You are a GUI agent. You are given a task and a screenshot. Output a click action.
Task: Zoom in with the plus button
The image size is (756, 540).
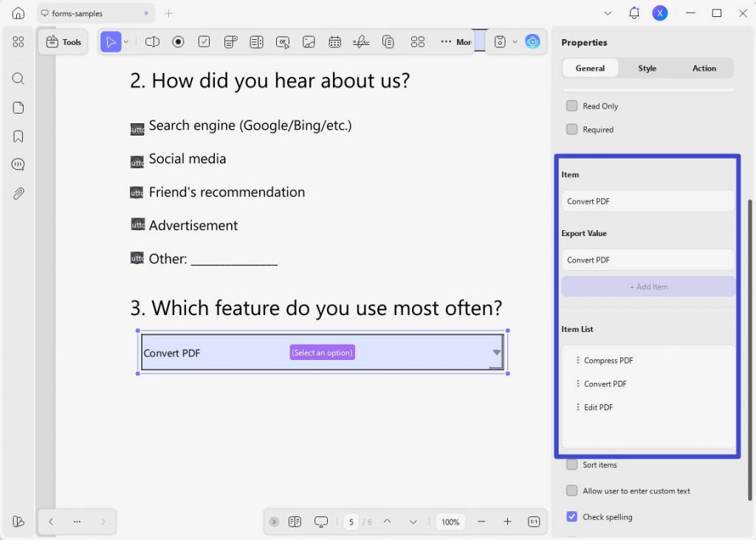click(x=507, y=522)
